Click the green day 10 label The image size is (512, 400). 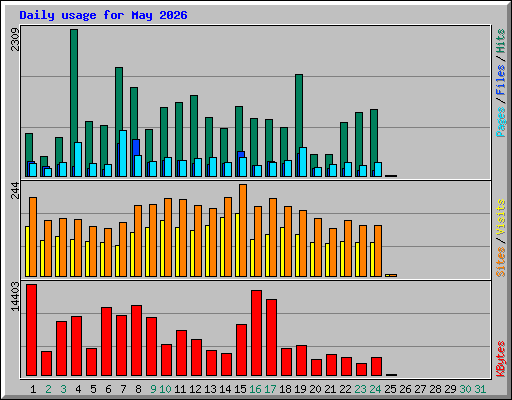pos(165,389)
